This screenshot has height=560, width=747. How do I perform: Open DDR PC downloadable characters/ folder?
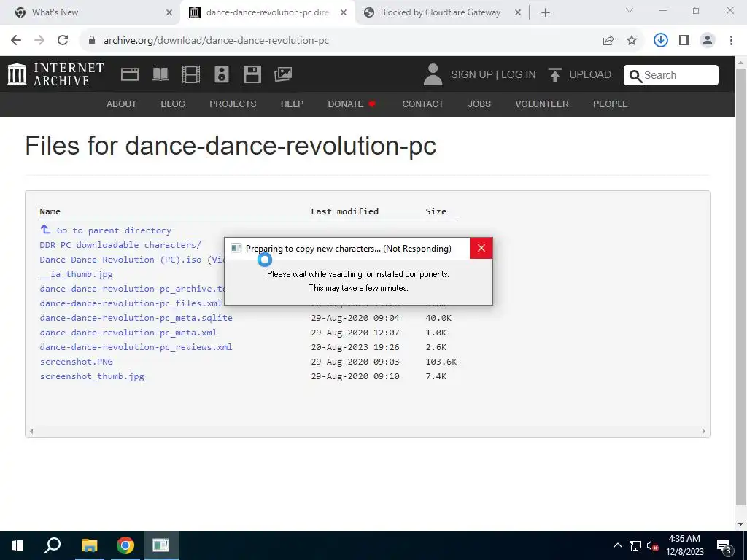(x=120, y=245)
